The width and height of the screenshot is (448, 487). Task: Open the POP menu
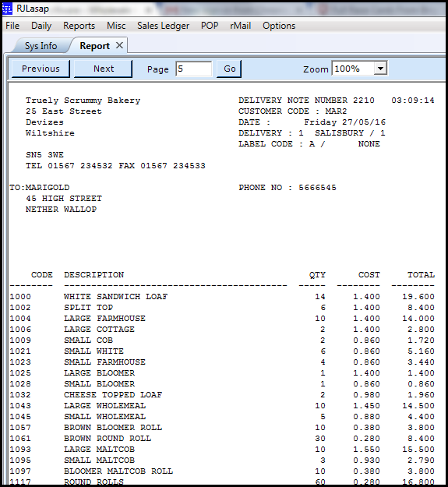click(x=210, y=26)
